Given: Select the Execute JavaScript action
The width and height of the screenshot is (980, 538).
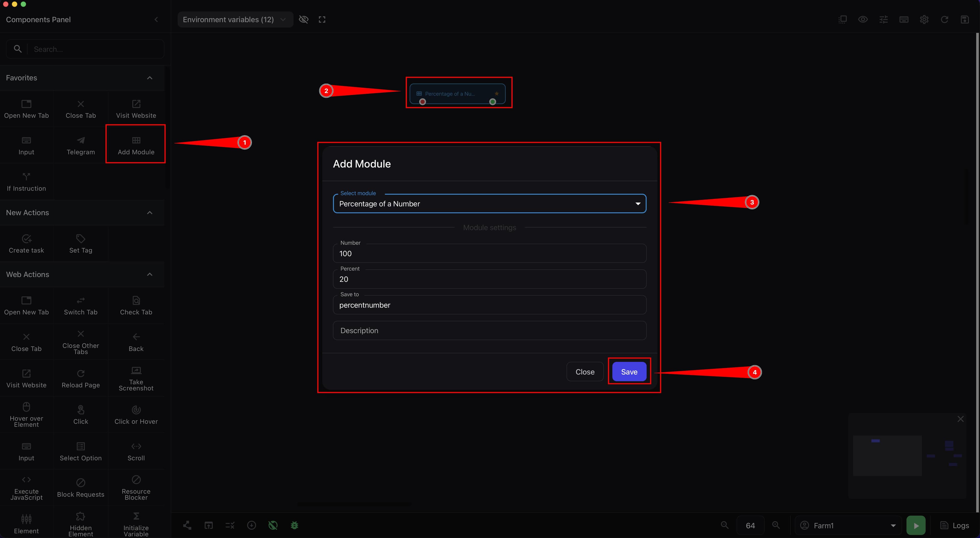Looking at the screenshot, I should point(26,488).
